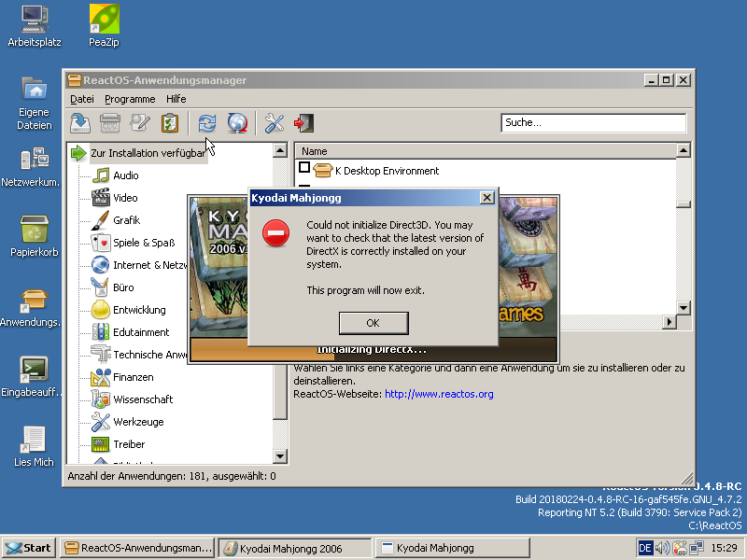Viewport: 747px width, 560px height.
Task: Select the Eigene Dateien desktop icon
Action: (35, 103)
